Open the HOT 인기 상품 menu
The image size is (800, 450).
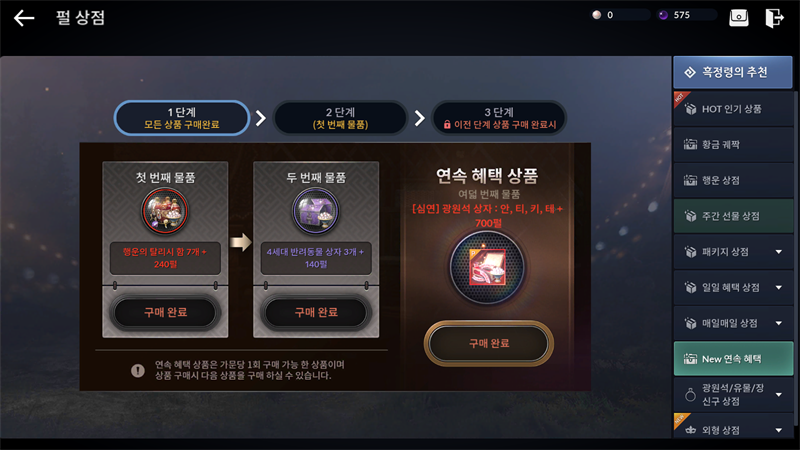click(x=733, y=109)
